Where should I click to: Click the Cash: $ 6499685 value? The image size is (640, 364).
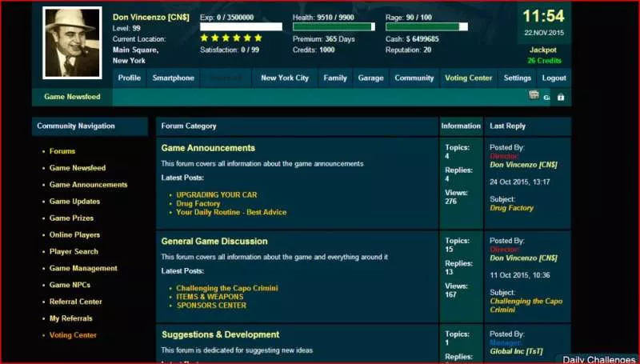click(x=412, y=39)
